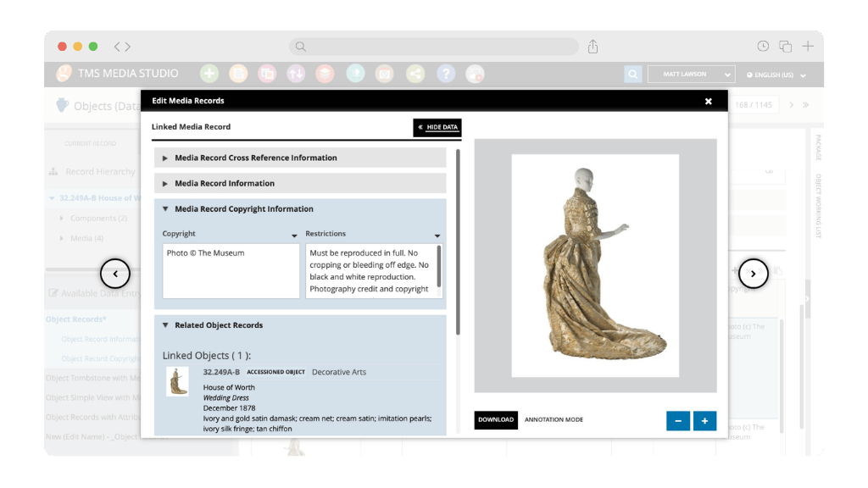
Task: Click the pink duplicate record icon
Action: [267, 74]
